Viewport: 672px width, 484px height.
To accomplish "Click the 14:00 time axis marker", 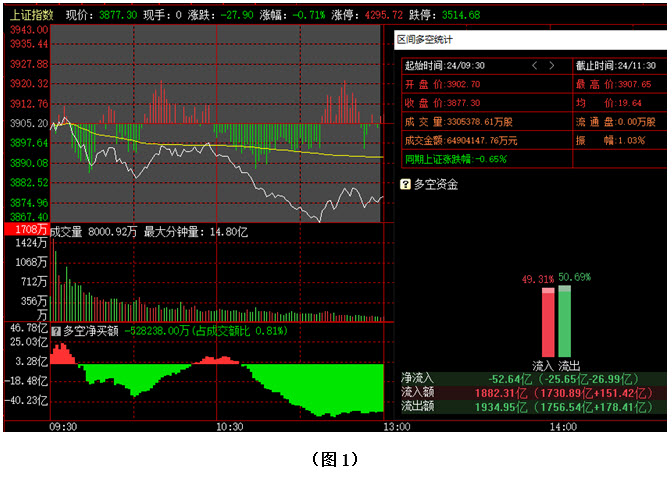I will (563, 427).
